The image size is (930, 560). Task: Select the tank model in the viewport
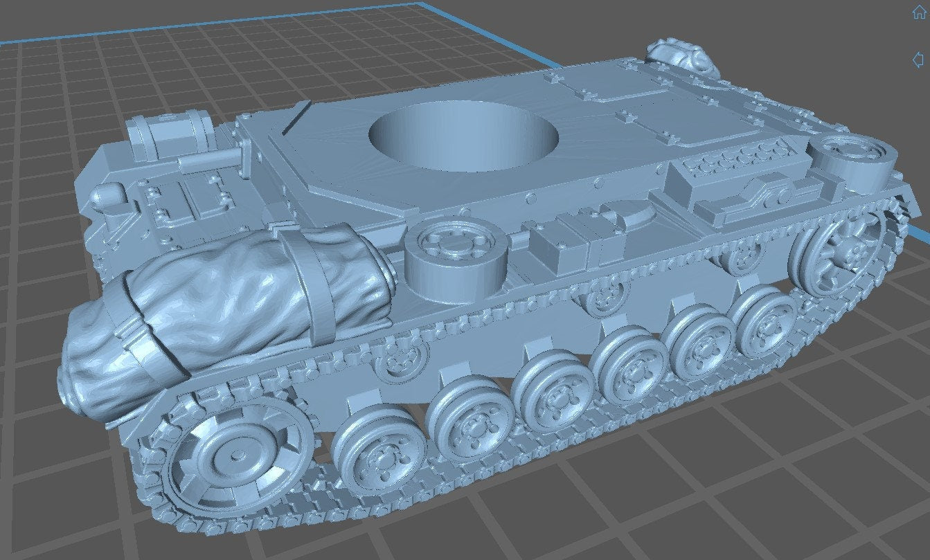485,277
